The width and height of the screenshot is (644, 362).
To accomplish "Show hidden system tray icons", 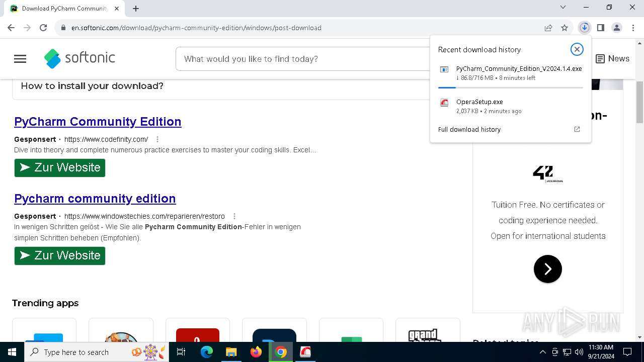I will 542,352.
